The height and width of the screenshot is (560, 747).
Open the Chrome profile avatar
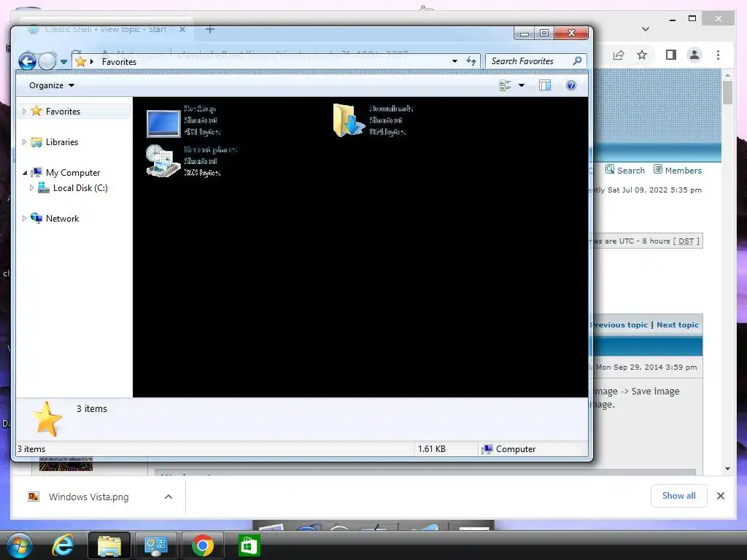click(x=694, y=55)
